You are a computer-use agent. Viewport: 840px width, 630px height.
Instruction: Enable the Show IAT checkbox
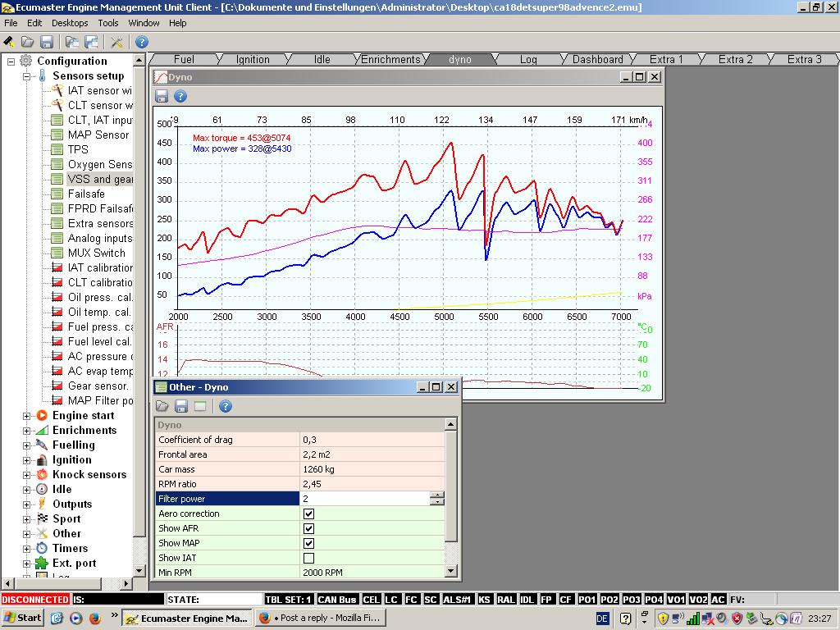(x=308, y=558)
